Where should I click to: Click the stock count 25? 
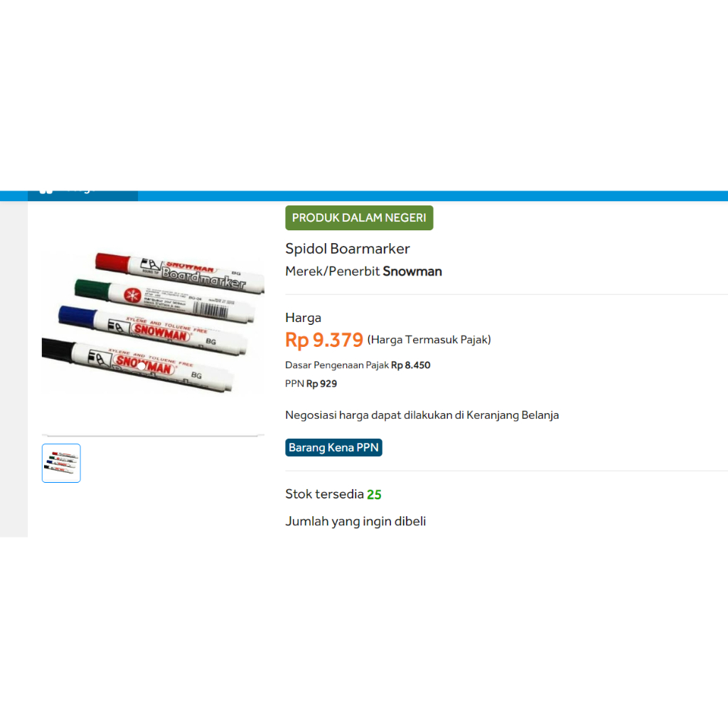point(374,495)
